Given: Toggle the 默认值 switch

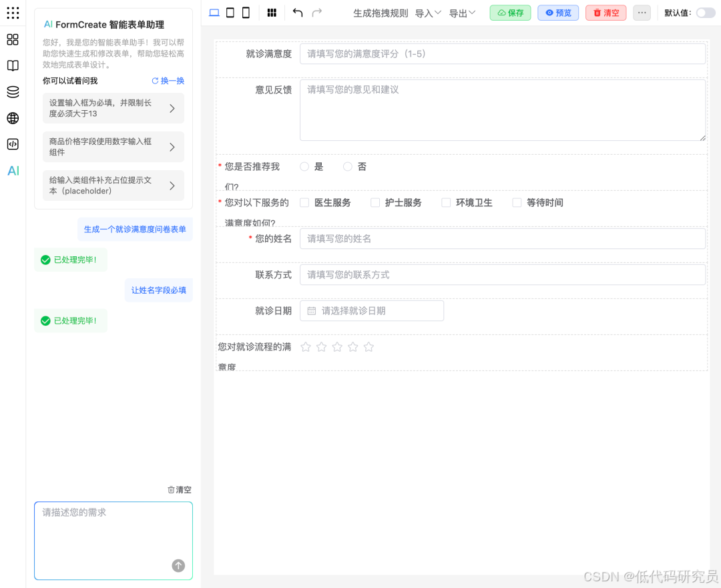Looking at the screenshot, I should (x=706, y=13).
